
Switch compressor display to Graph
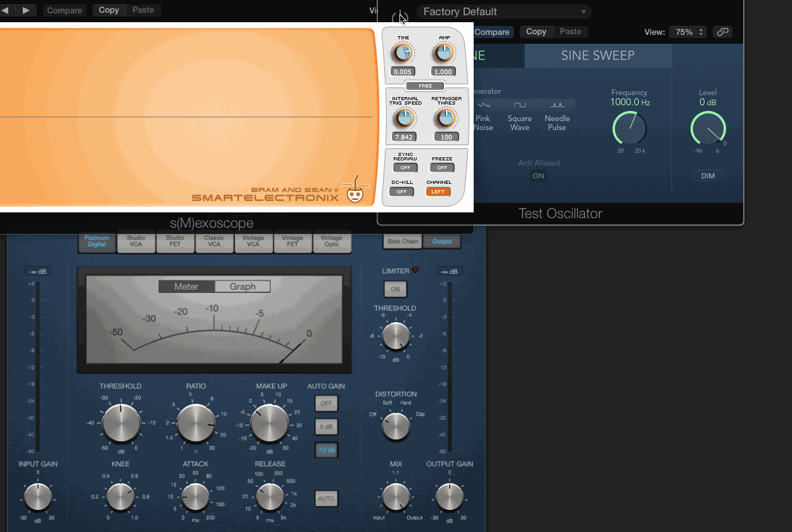click(243, 287)
